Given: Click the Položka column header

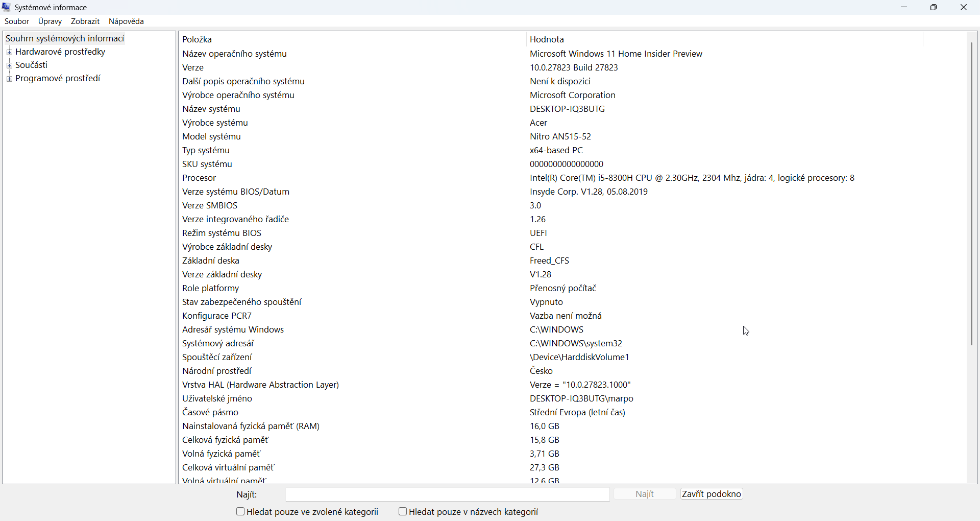Looking at the screenshot, I should 352,39.
